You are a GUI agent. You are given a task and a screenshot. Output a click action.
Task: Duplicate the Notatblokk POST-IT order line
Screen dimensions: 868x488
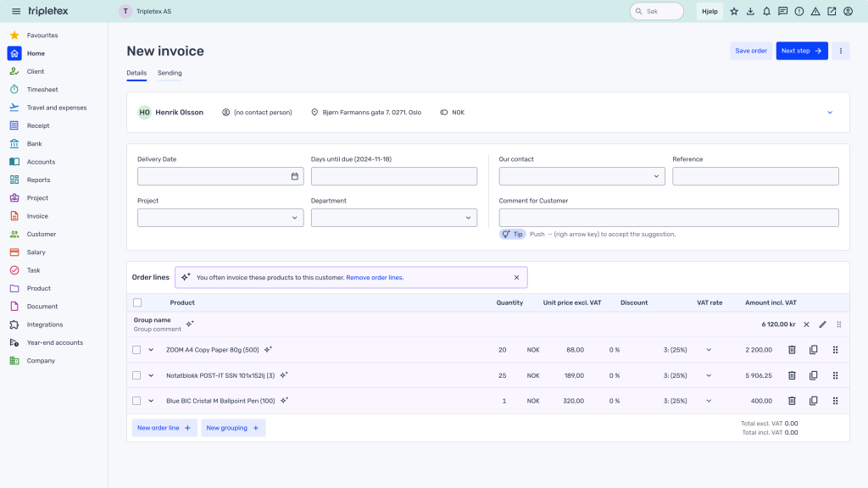(x=813, y=375)
